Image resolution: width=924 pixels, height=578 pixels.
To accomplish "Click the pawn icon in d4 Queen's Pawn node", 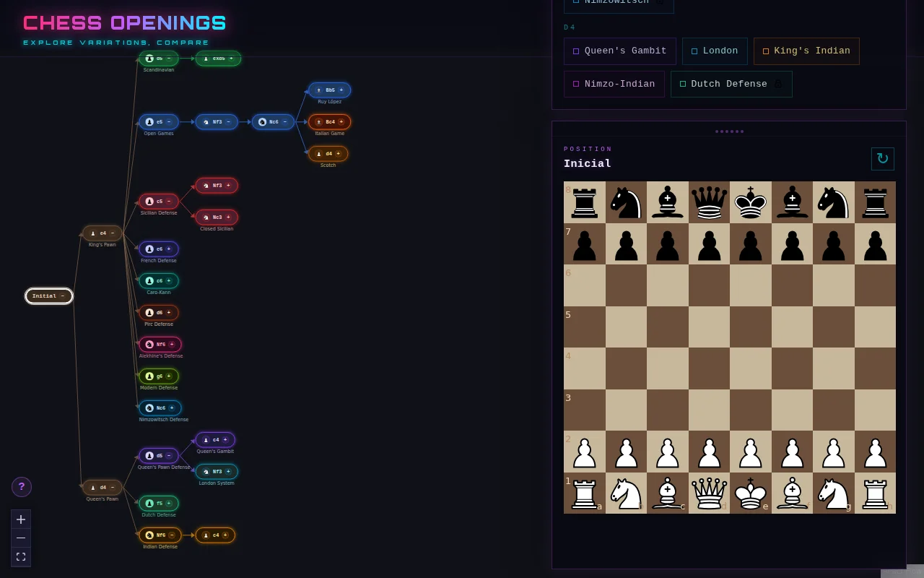I will coord(93,488).
